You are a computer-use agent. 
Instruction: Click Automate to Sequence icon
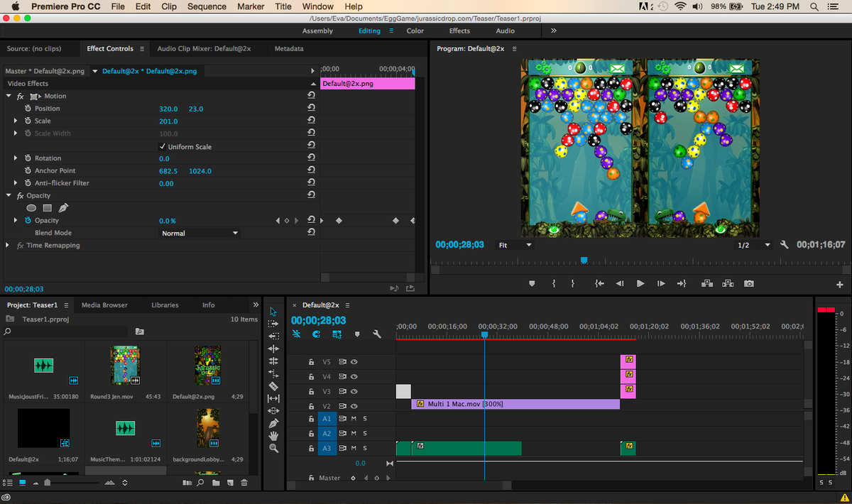coord(187,483)
